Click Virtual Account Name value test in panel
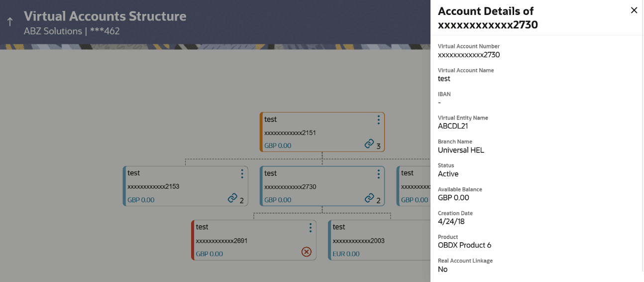Screen dimensions: 644x282 [444, 79]
